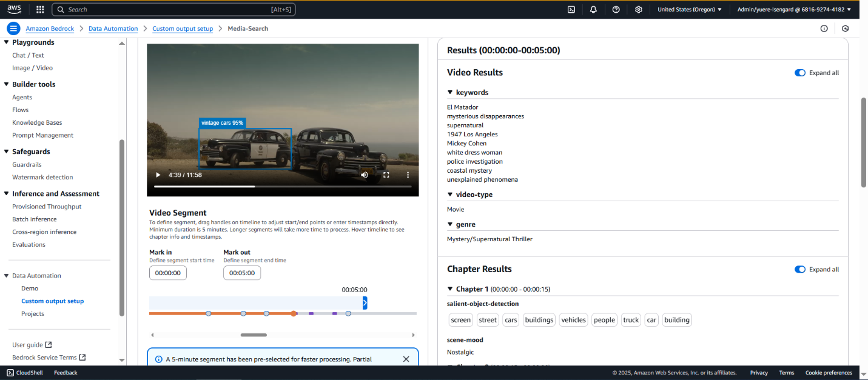Screen dimensions: 868x380
Task: Click the Mark out time field
Action: (242, 273)
